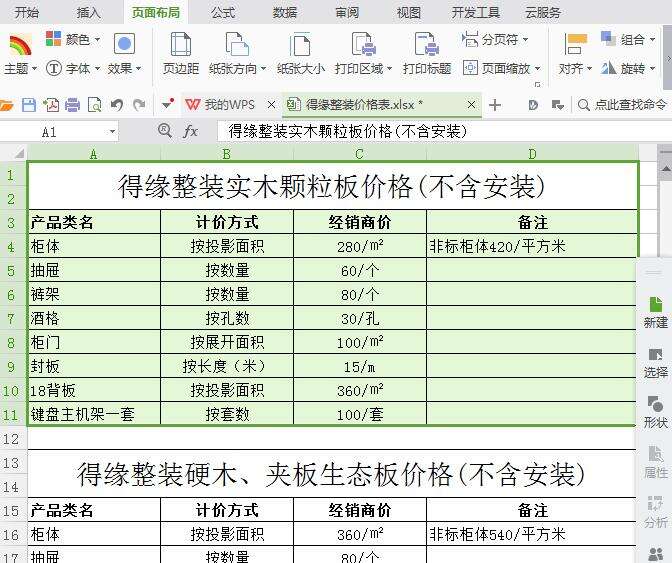Select column C header
The image size is (672, 563).
[x=360, y=153]
